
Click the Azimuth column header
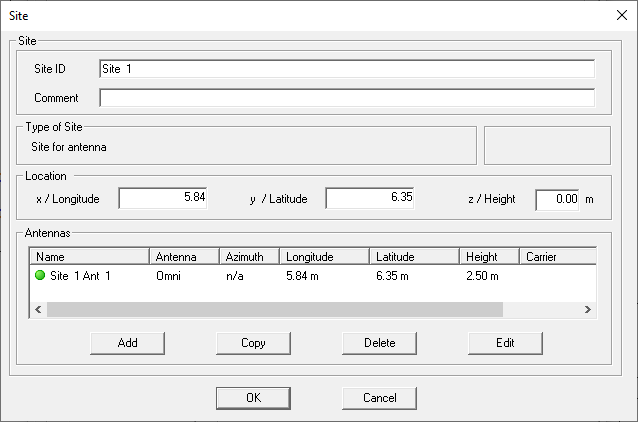coord(247,257)
